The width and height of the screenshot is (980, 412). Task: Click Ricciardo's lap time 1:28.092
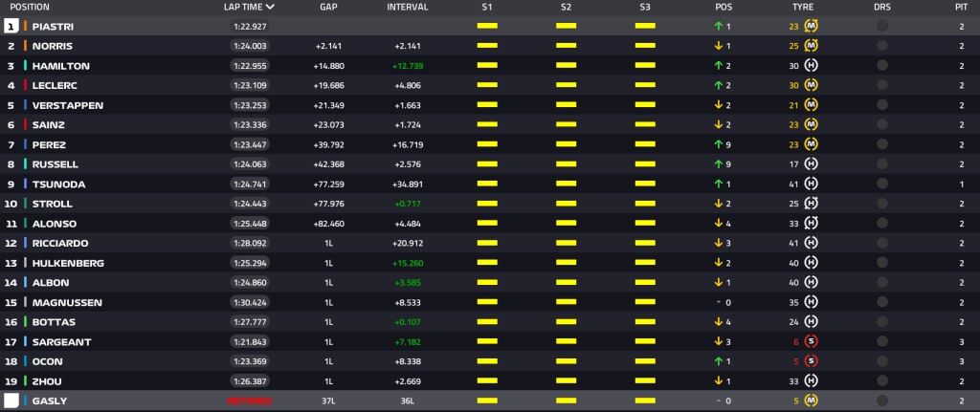pos(249,244)
